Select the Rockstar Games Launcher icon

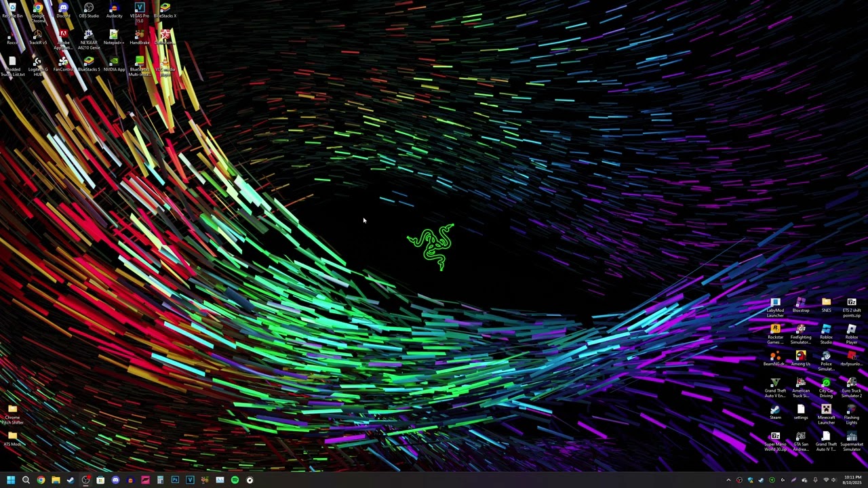[x=775, y=335]
